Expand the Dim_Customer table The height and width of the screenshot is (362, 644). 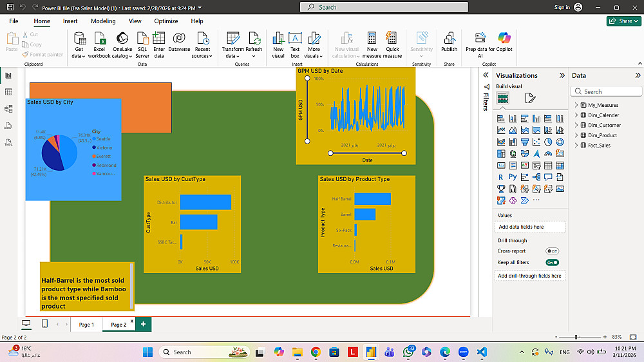click(576, 125)
